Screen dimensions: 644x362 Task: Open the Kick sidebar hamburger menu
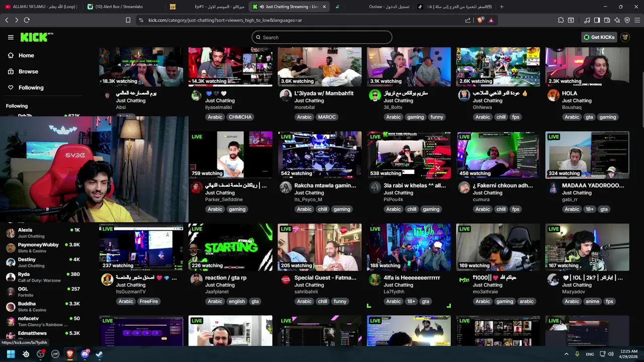pos(11,37)
